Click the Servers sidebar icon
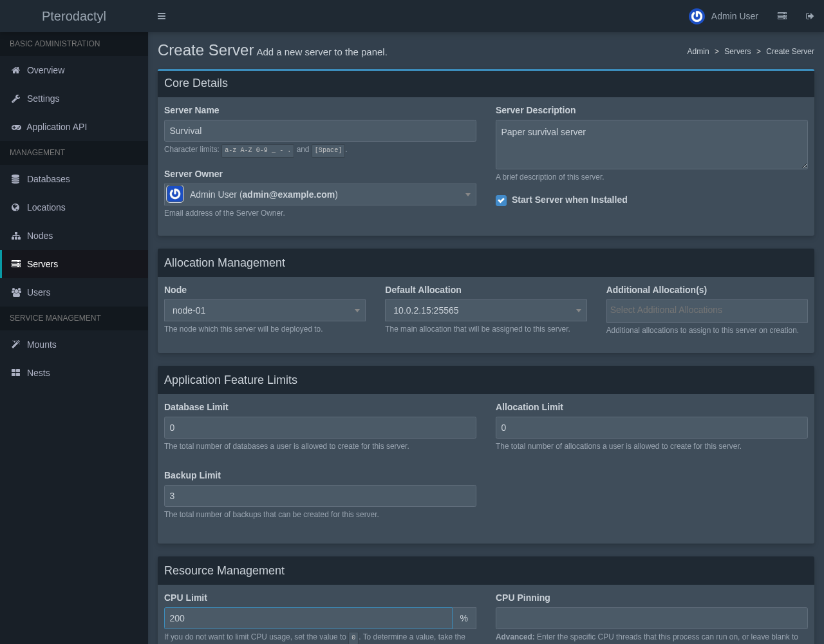 click(16, 264)
